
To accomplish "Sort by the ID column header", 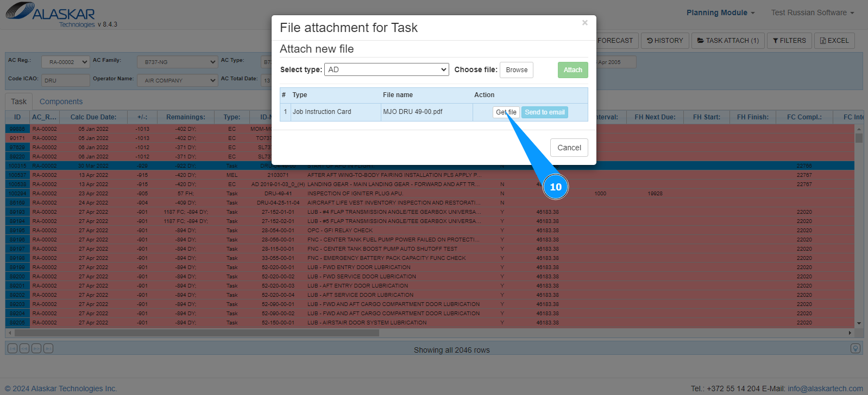I will tap(17, 117).
